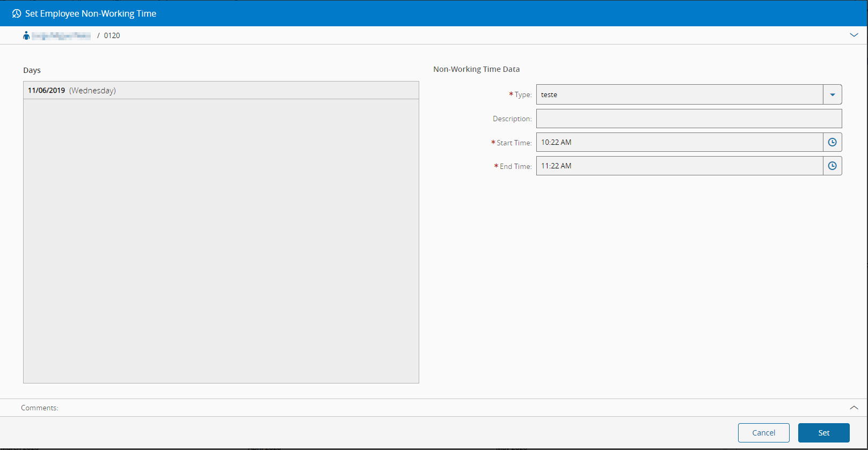
Task: Click into the End Time field 11:22 AM
Action: point(680,166)
